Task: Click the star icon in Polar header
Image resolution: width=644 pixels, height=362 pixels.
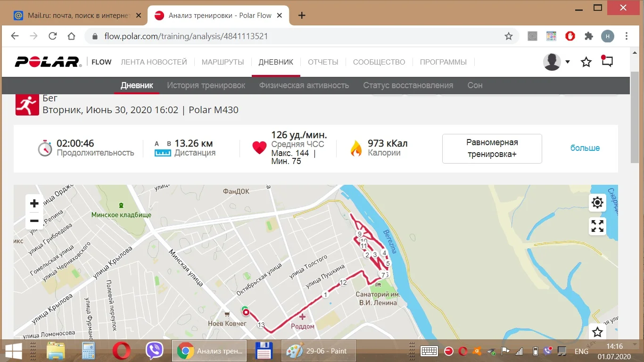Action: (x=586, y=62)
